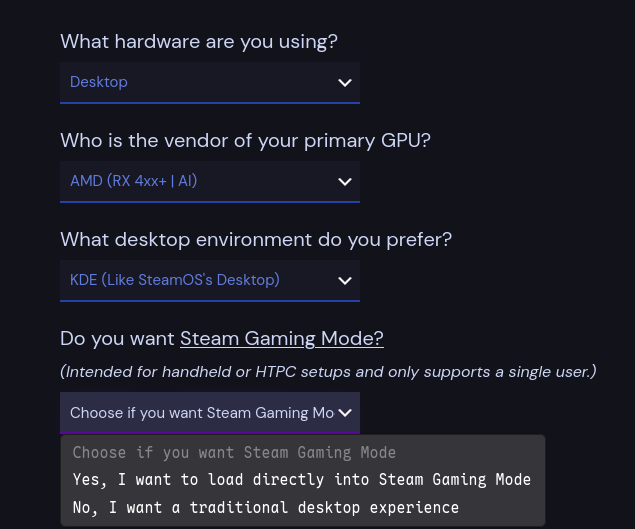Viewport: 635px width, 529px height.
Task: Click the 'Who is the vendor of your primary GPU?' label
Action: click(x=245, y=140)
